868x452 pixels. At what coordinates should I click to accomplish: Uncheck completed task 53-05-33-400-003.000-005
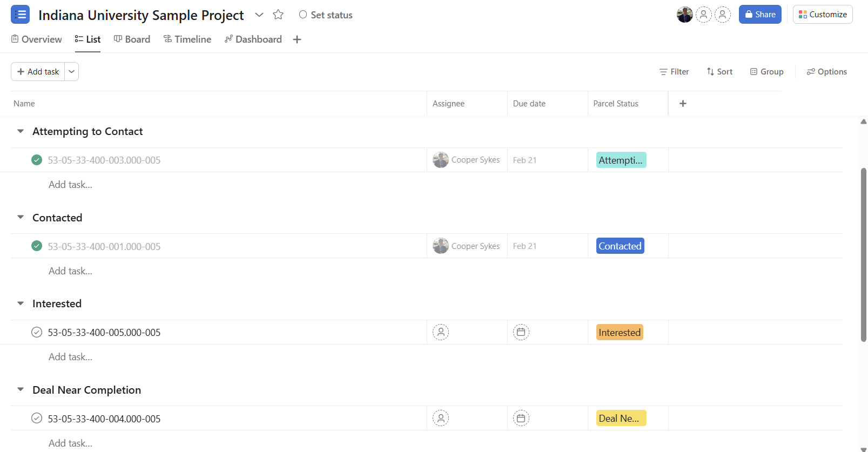(x=37, y=160)
